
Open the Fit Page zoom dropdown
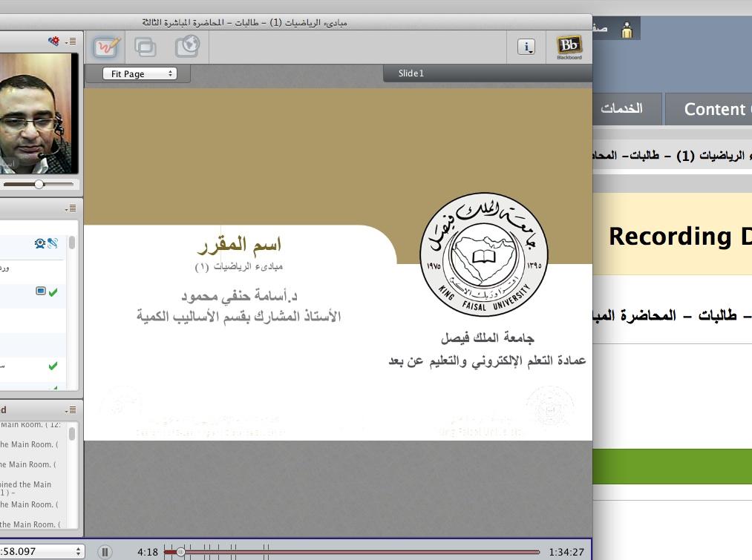click(140, 73)
